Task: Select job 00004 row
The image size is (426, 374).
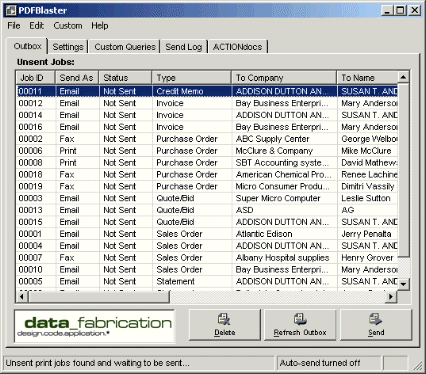Action: coord(207,246)
